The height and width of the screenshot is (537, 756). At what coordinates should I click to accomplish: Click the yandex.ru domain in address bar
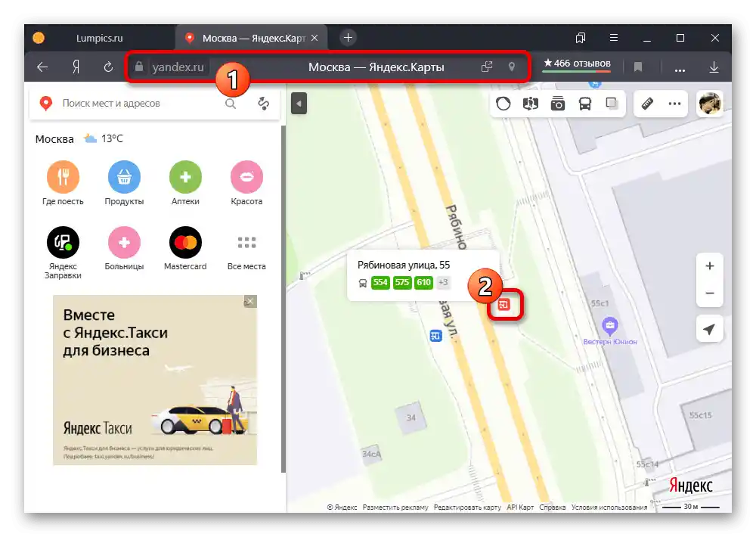click(178, 67)
